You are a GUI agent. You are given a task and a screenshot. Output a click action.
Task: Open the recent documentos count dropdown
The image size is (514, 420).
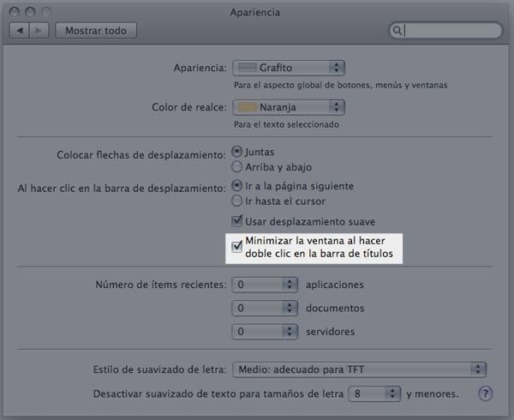(x=265, y=308)
